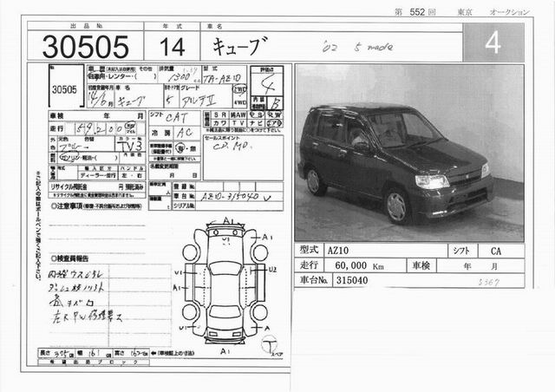Click the vehicle damage diagram outline
The width and height of the screenshot is (555, 392).
pyautogui.click(x=225, y=282)
